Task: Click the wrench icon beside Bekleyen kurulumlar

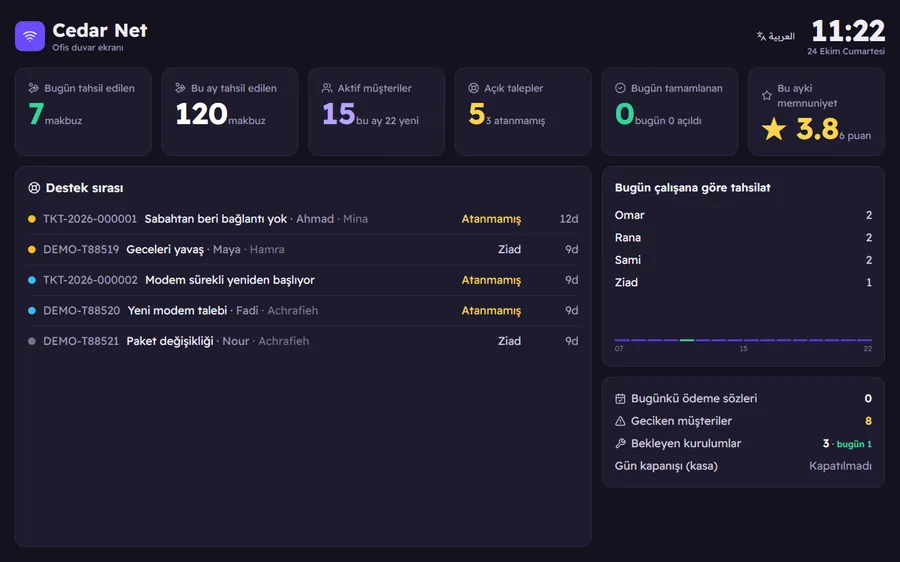Action: click(620, 443)
